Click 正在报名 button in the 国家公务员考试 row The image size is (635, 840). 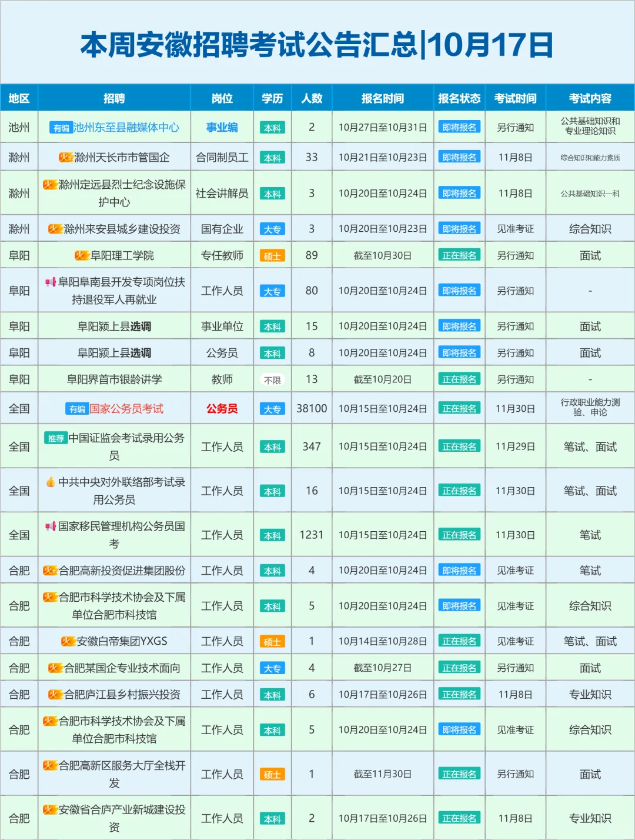pos(459,408)
